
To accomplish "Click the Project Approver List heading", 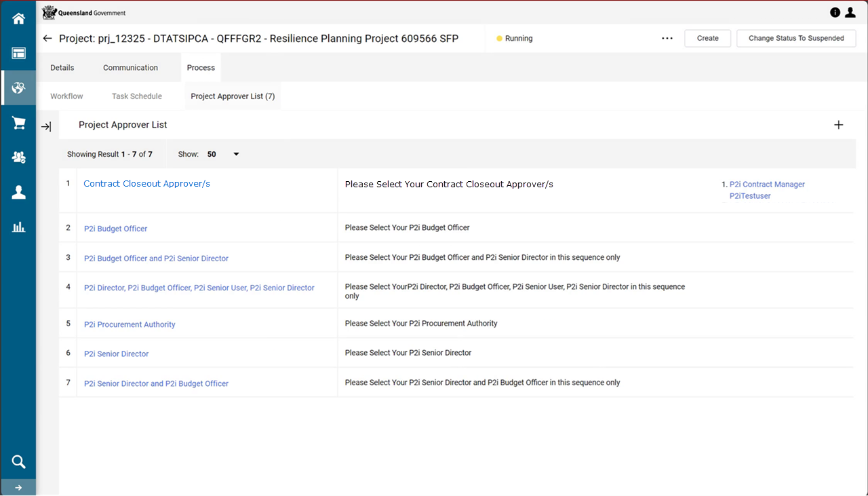I will (x=123, y=125).
